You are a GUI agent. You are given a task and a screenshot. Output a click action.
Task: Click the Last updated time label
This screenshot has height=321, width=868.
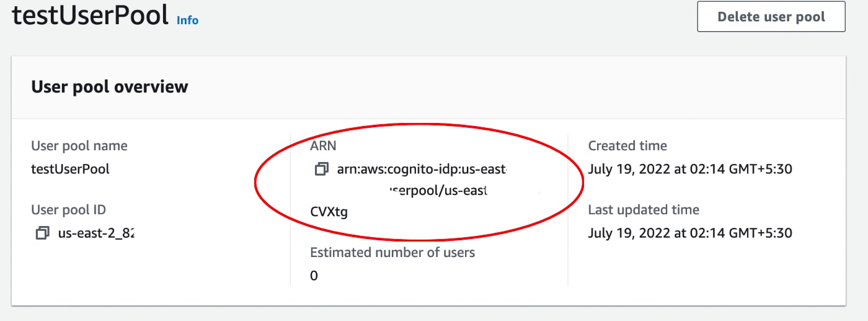644,210
